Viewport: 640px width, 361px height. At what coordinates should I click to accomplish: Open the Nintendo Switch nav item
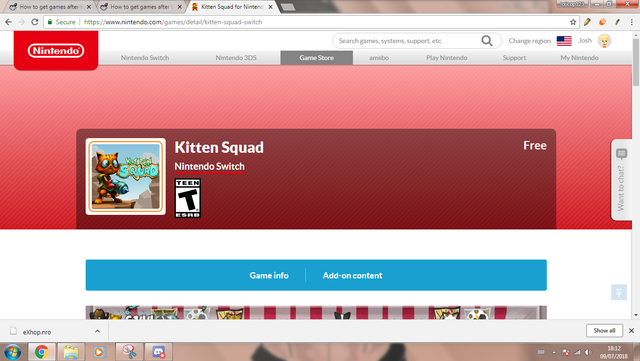point(145,58)
